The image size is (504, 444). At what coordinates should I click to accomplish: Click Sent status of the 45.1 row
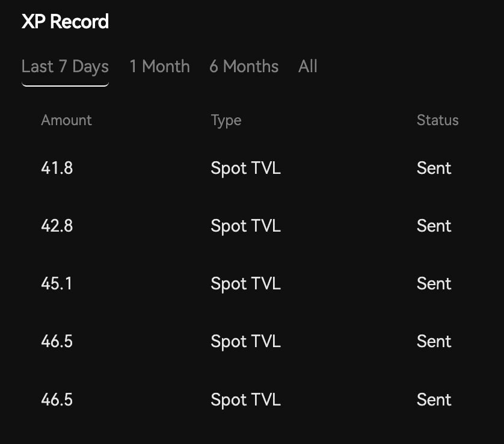click(x=434, y=283)
